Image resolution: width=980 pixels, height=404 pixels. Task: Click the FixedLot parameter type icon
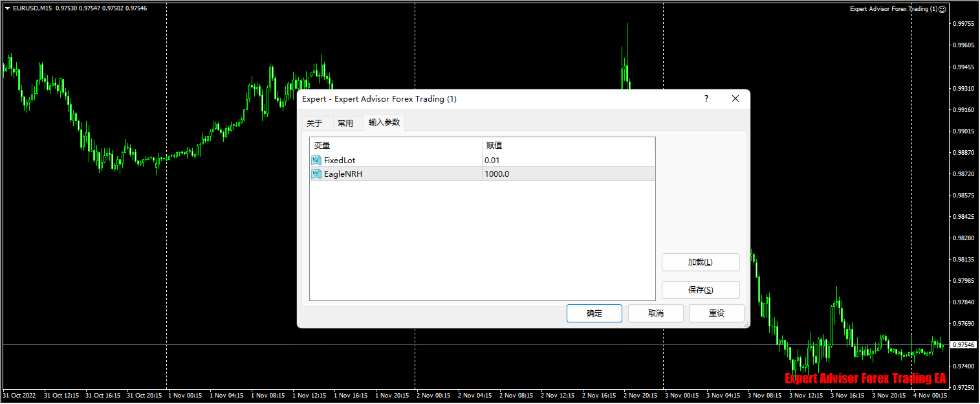click(316, 160)
